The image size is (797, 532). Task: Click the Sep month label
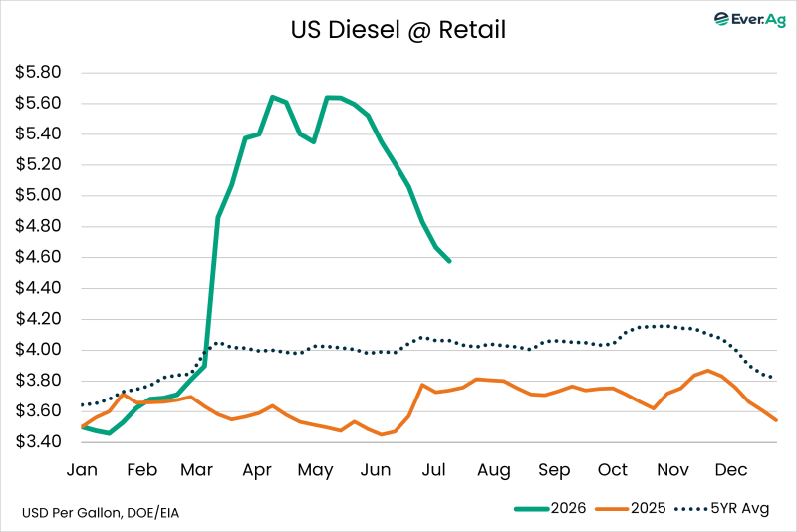coord(554,471)
